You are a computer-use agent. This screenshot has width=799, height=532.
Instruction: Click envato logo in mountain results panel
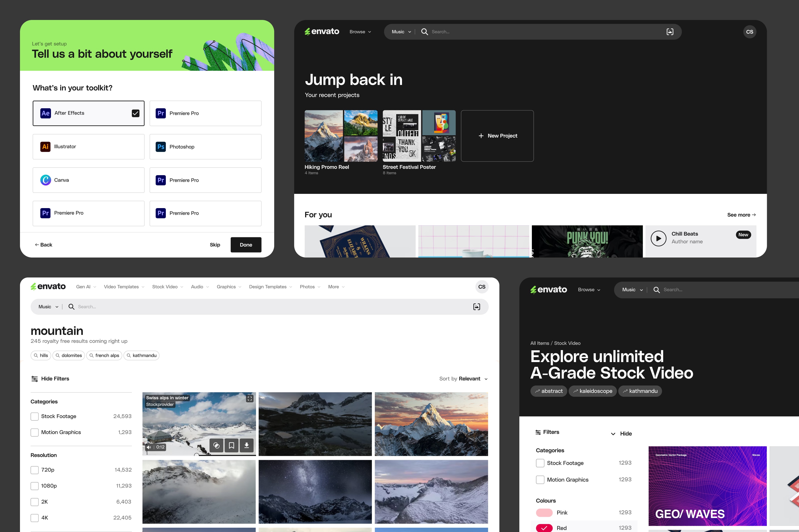pyautogui.click(x=48, y=287)
